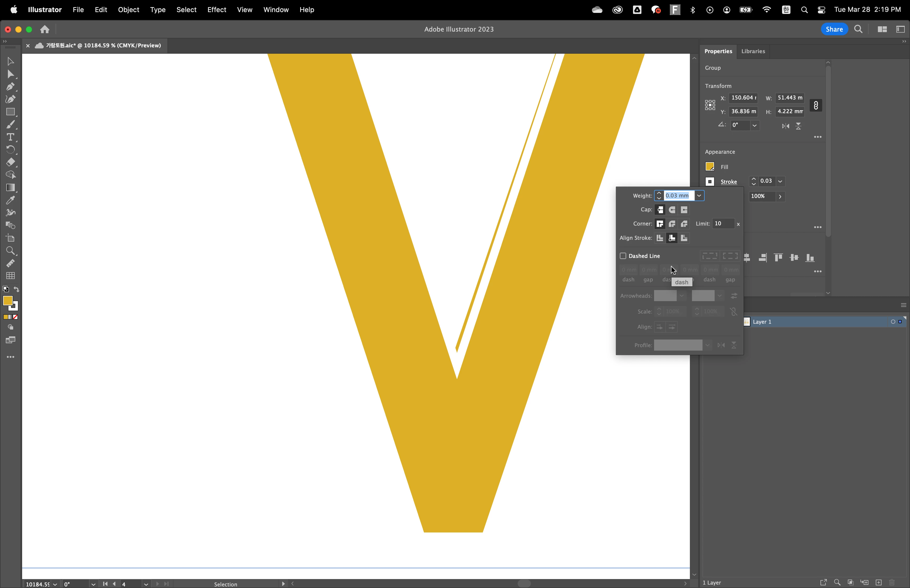Select the Type tool
This screenshot has width=910, height=588.
pyautogui.click(x=10, y=137)
